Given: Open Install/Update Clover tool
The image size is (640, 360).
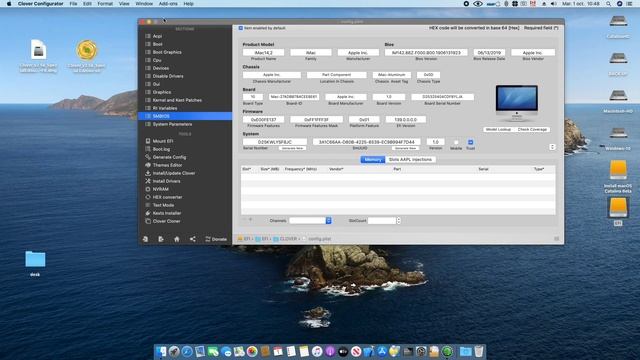Looking at the screenshot, I should pyautogui.click(x=173, y=173).
